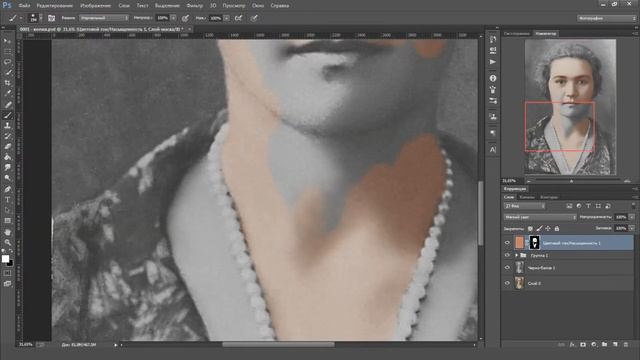Open the Редактирование menu
This screenshot has width=640, height=360.
(x=55, y=6)
